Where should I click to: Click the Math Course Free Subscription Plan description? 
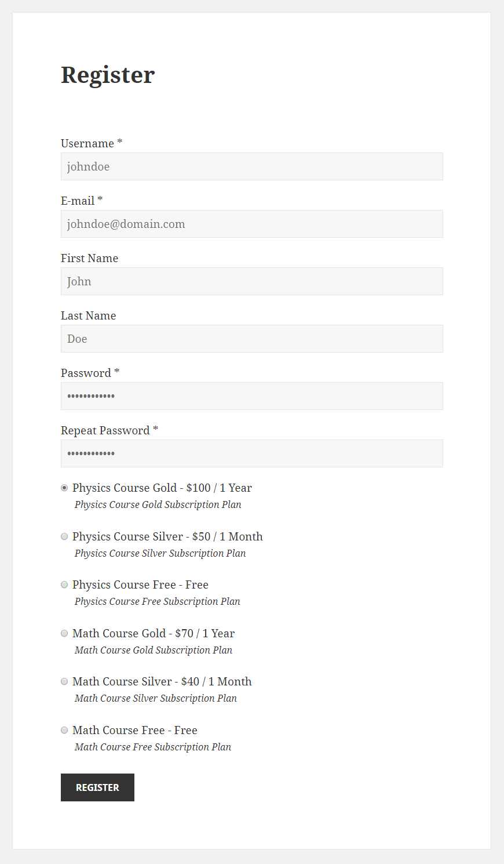click(152, 747)
